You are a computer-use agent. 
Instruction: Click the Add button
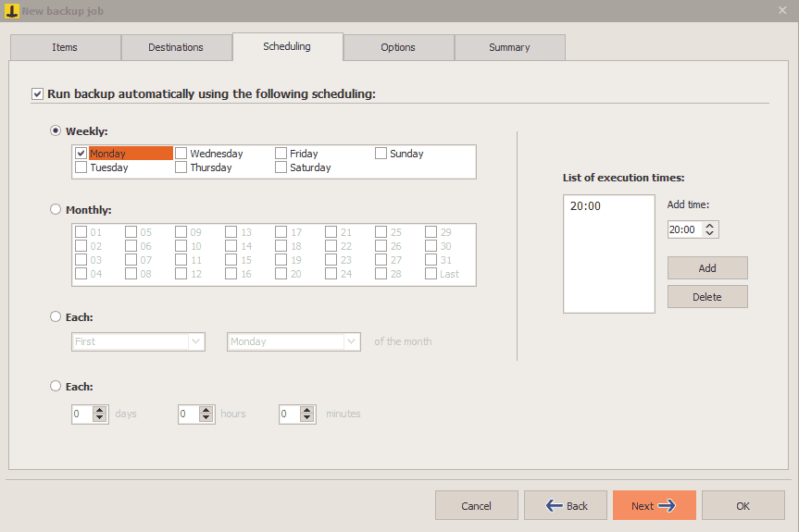(x=707, y=268)
